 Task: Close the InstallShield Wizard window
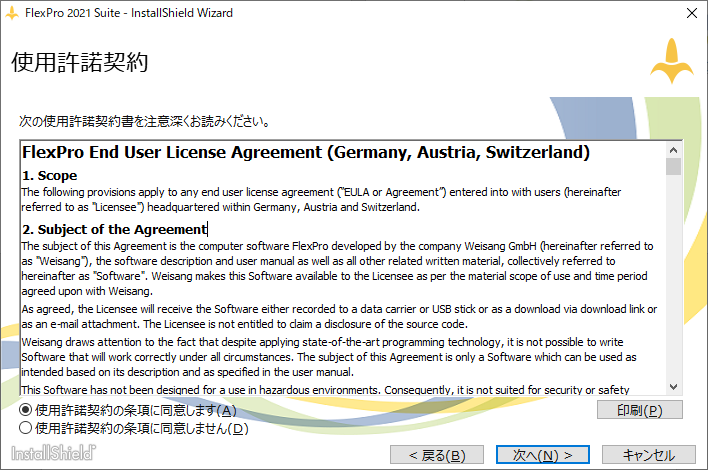(690, 13)
